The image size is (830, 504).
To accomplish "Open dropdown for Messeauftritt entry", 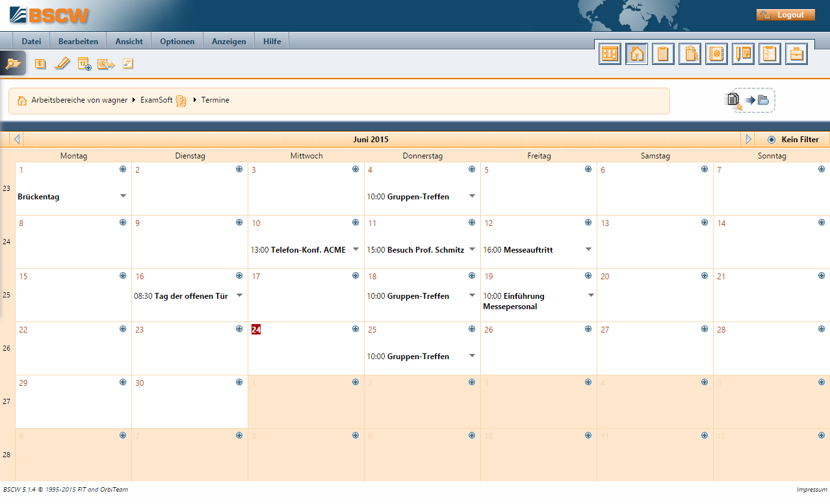I will click(x=588, y=249).
